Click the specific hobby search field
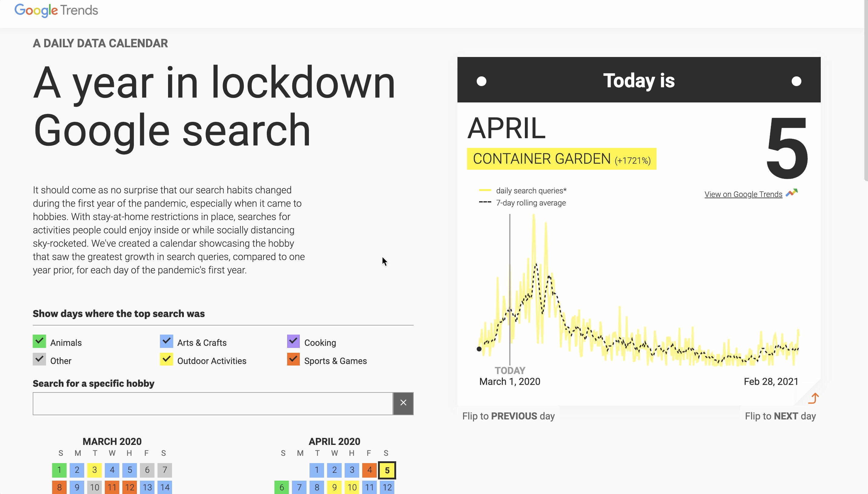The height and width of the screenshot is (494, 868). pyautogui.click(x=213, y=403)
